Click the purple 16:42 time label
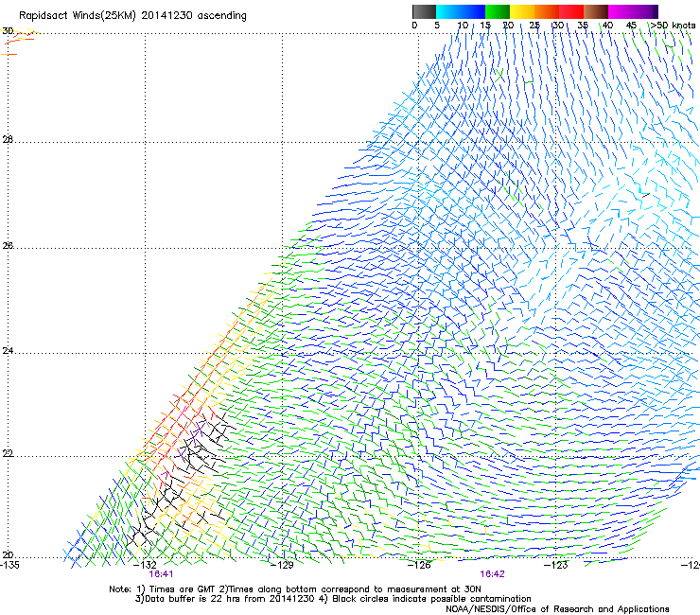This screenshot has width=700, height=615. pyautogui.click(x=493, y=574)
